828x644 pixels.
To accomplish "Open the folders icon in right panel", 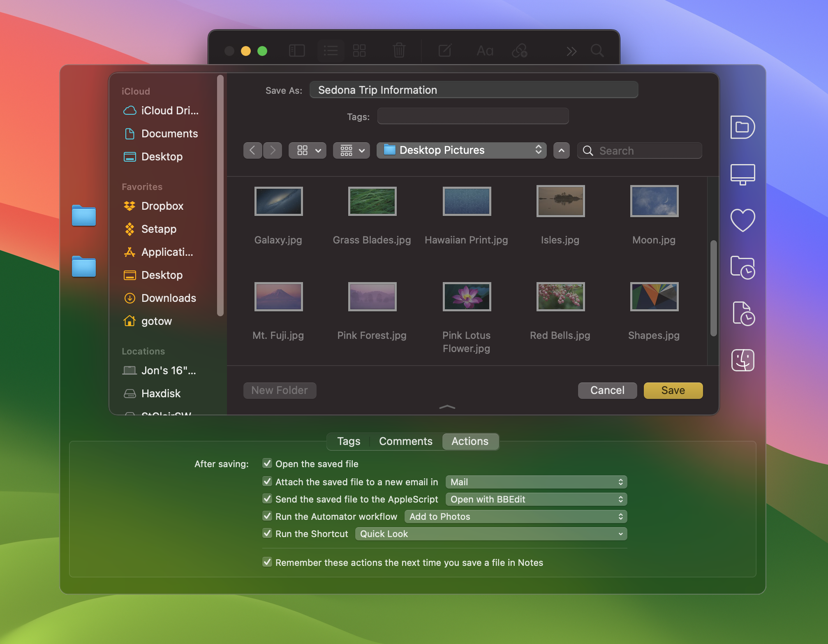I will [x=742, y=127].
